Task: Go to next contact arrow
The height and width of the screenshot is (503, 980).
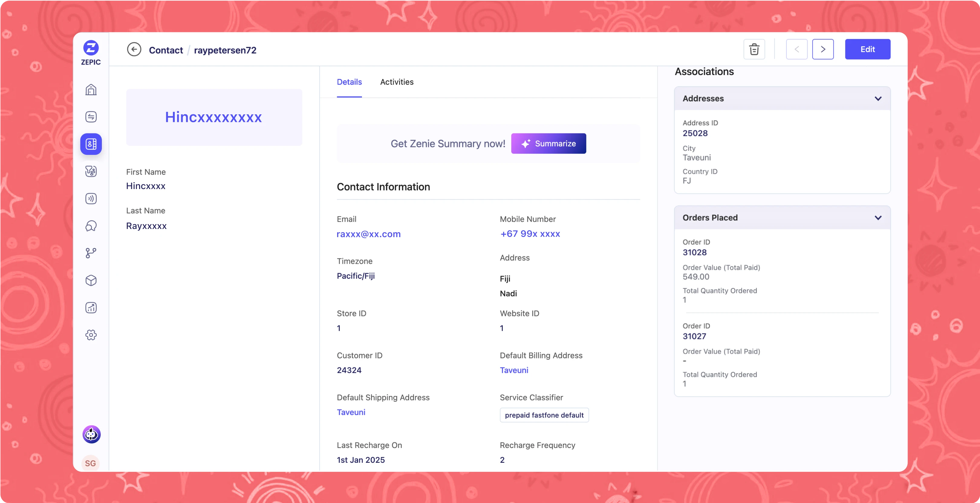Action: pos(823,49)
